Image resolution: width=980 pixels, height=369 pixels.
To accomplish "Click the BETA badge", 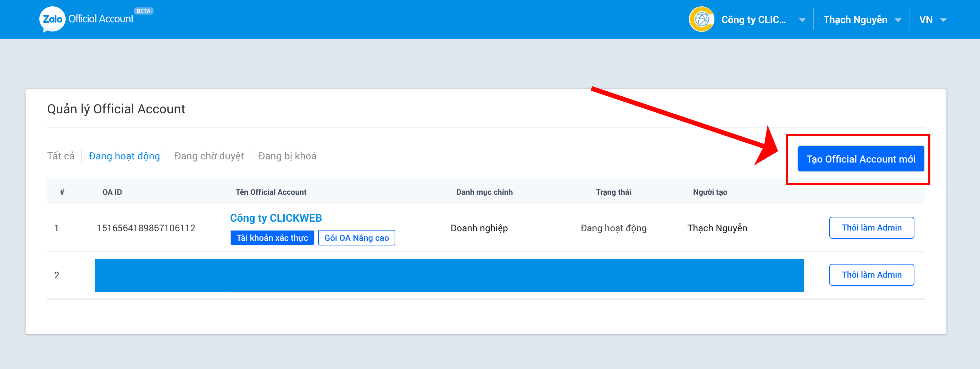I will [x=144, y=11].
